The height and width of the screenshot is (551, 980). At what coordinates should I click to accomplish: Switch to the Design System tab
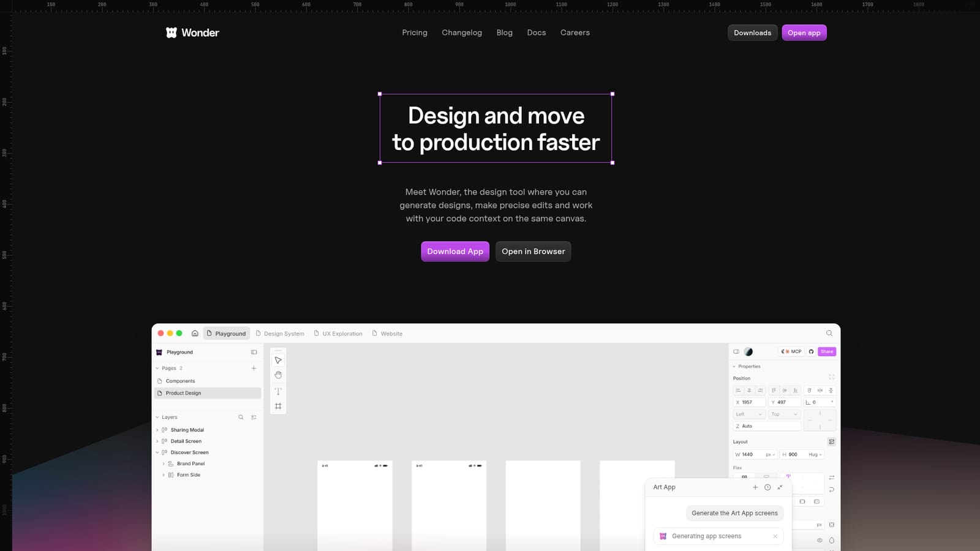tap(280, 334)
